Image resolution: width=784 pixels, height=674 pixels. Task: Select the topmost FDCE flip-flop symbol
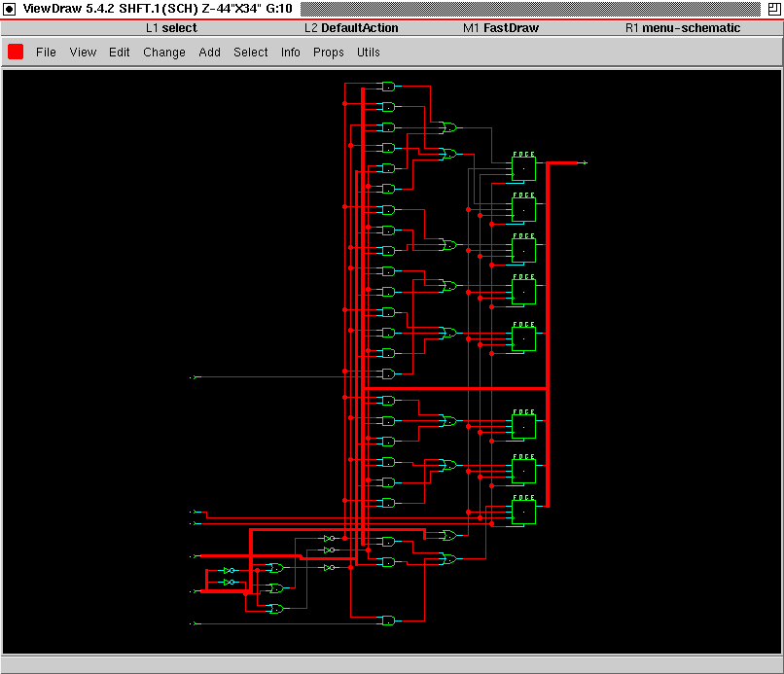tap(523, 168)
